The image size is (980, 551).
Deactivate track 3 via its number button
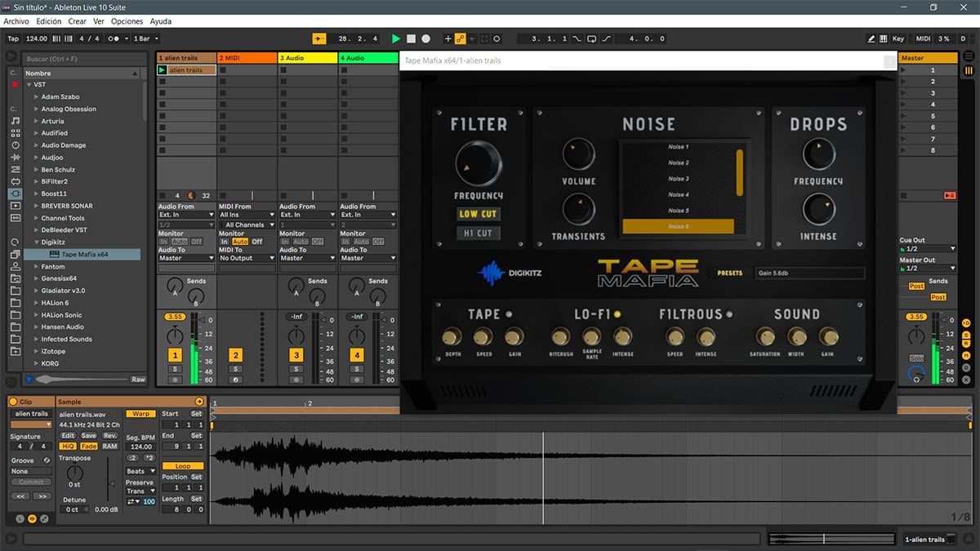(x=296, y=355)
